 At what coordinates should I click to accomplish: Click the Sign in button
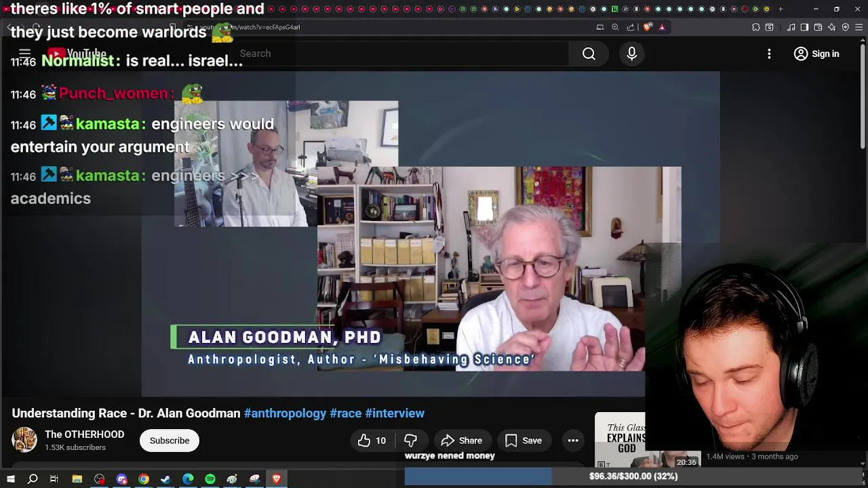click(x=816, y=54)
